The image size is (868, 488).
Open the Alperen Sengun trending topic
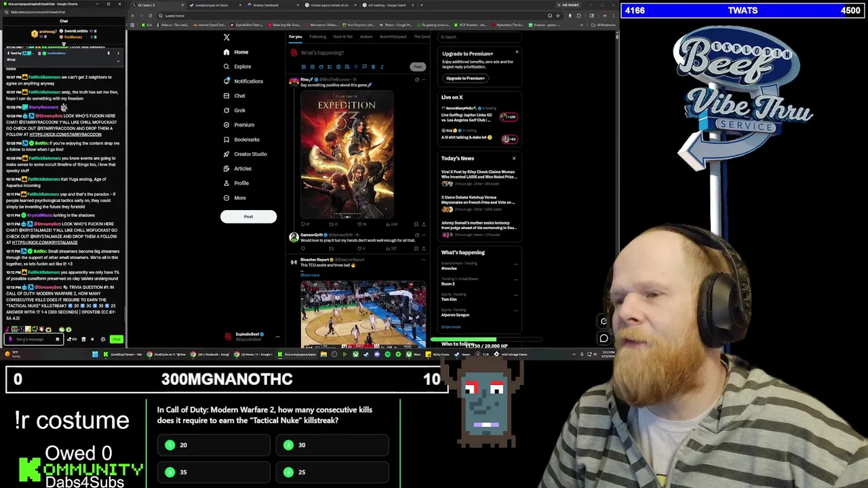coord(455,314)
